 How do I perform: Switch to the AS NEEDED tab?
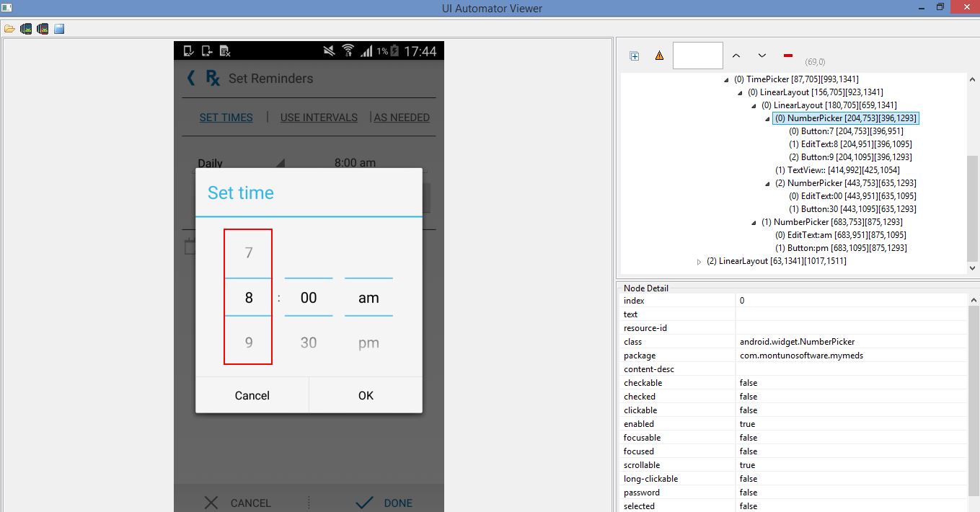coord(402,118)
